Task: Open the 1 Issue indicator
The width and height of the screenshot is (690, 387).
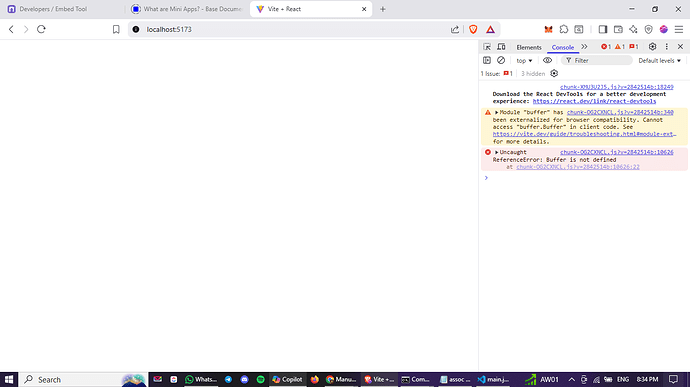Action: click(496, 74)
